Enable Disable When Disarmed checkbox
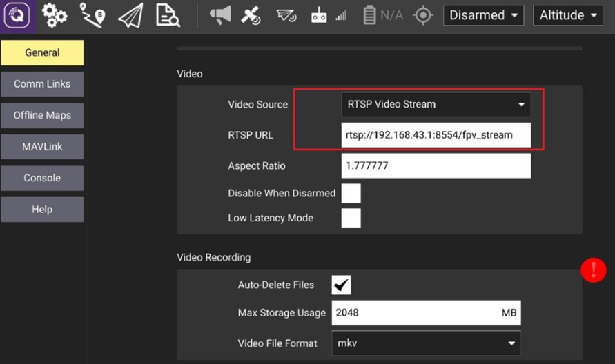The width and height of the screenshot is (615, 364). click(351, 194)
